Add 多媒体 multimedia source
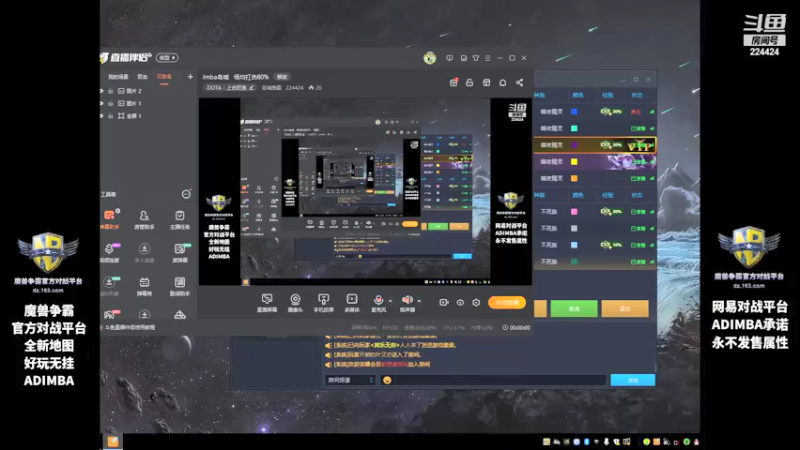 [x=352, y=303]
